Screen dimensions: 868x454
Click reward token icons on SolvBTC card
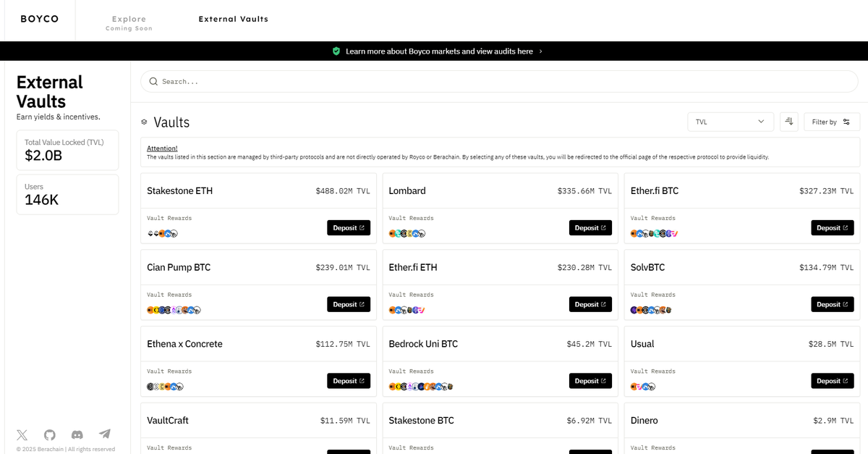tap(652, 310)
